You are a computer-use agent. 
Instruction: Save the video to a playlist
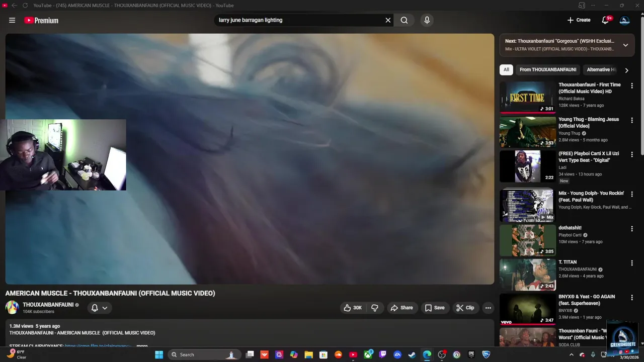pos(435,308)
